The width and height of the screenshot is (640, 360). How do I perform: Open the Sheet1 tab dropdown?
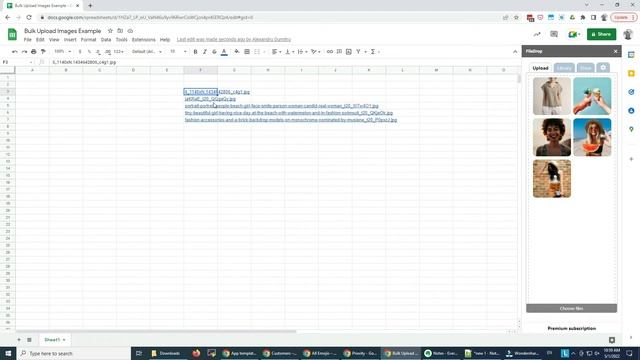click(64, 340)
